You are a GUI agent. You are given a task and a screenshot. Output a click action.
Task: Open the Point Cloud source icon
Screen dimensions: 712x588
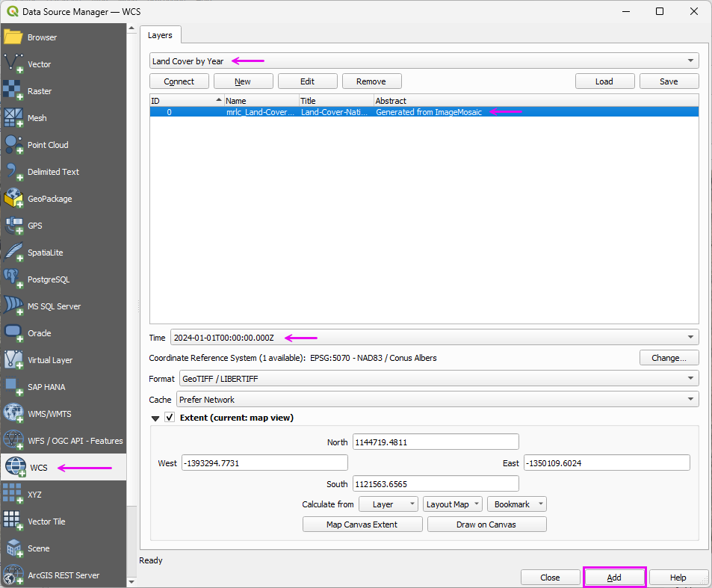pyautogui.click(x=13, y=145)
